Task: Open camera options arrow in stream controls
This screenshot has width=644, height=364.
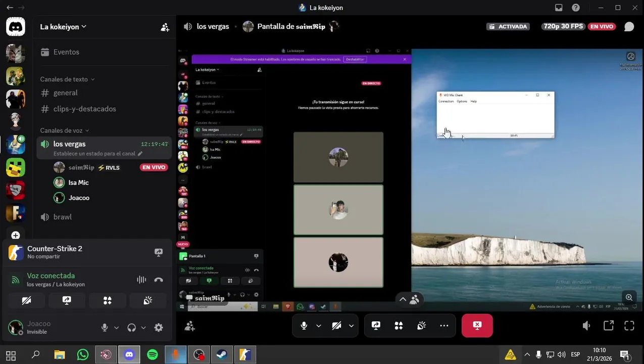Action: pos(351,326)
